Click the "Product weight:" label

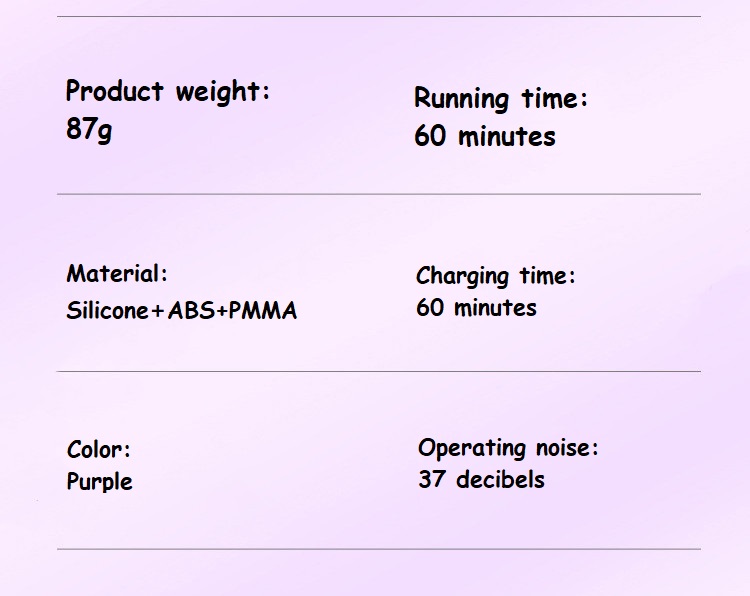[x=168, y=92]
